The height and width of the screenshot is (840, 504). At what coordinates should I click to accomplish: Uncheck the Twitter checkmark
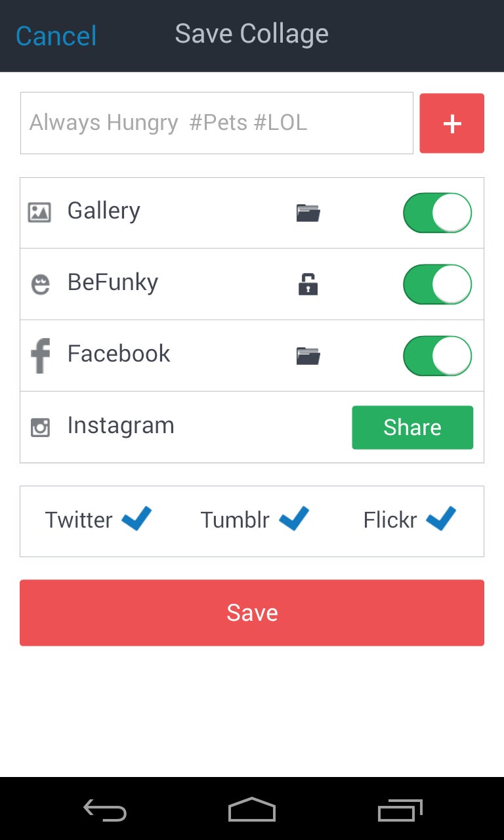(x=136, y=518)
